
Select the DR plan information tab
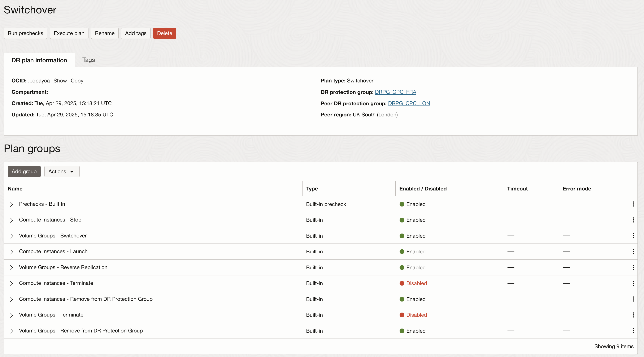click(39, 60)
